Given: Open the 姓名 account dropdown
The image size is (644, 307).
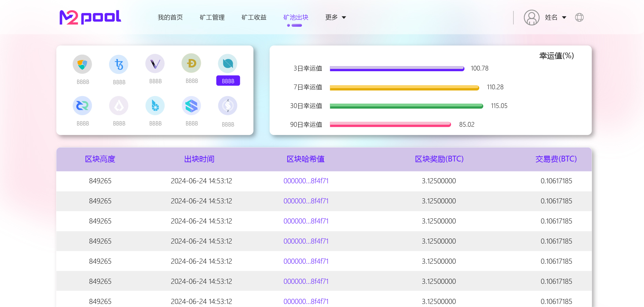Looking at the screenshot, I should pos(555,17).
